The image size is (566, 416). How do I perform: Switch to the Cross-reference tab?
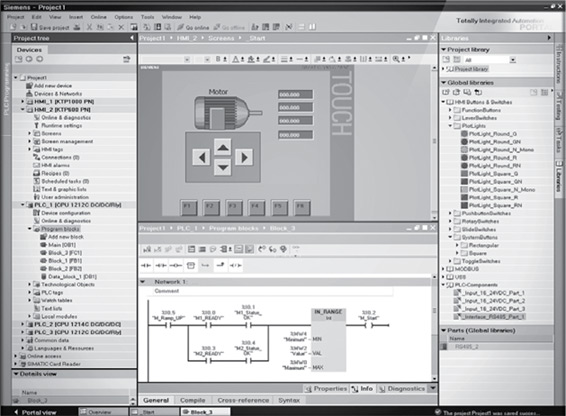tap(243, 400)
